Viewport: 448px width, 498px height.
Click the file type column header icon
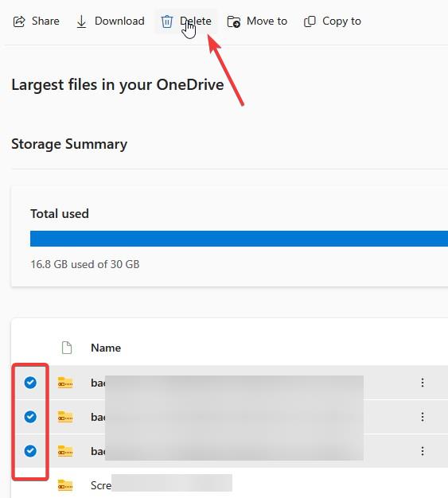(67, 348)
